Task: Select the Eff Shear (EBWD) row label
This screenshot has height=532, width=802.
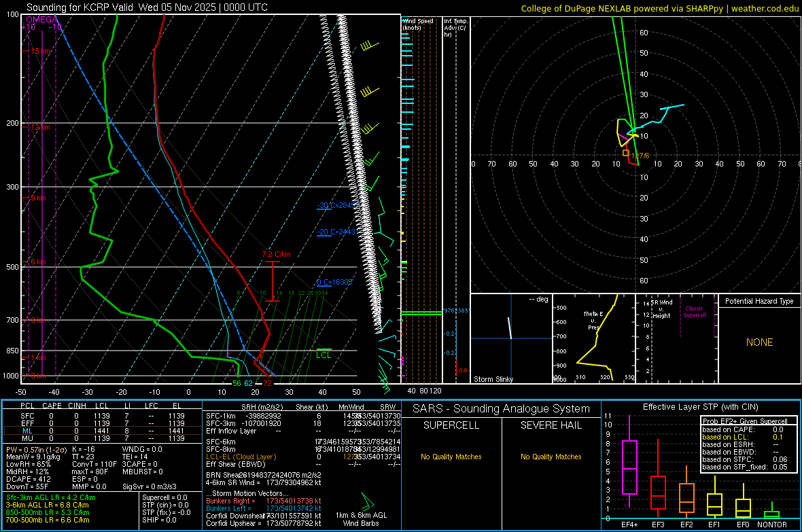Action: point(236,464)
